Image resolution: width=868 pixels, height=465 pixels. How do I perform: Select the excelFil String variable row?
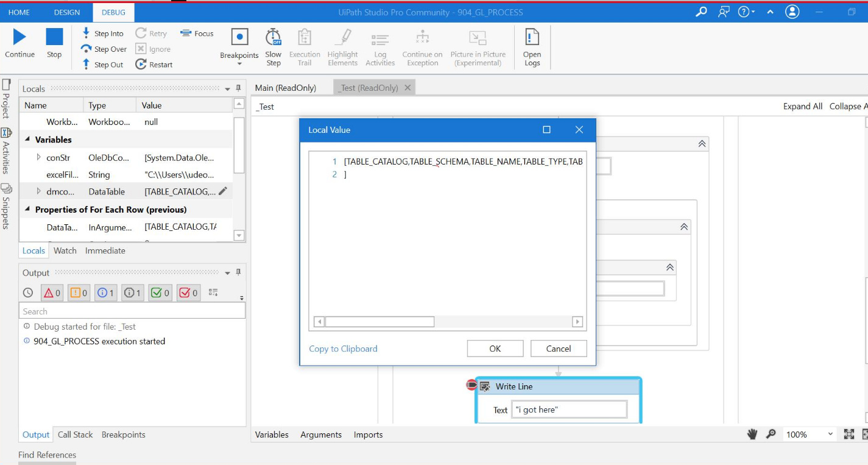pos(126,174)
